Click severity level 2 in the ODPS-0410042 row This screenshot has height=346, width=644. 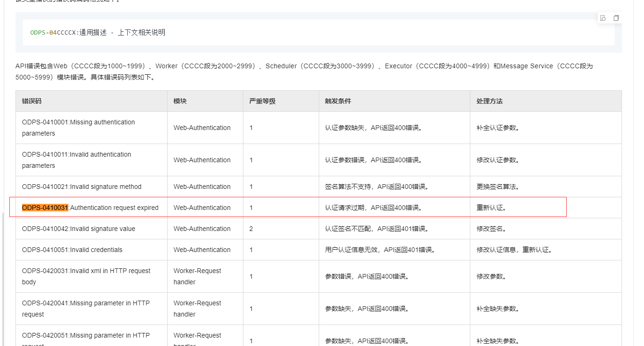click(x=251, y=229)
